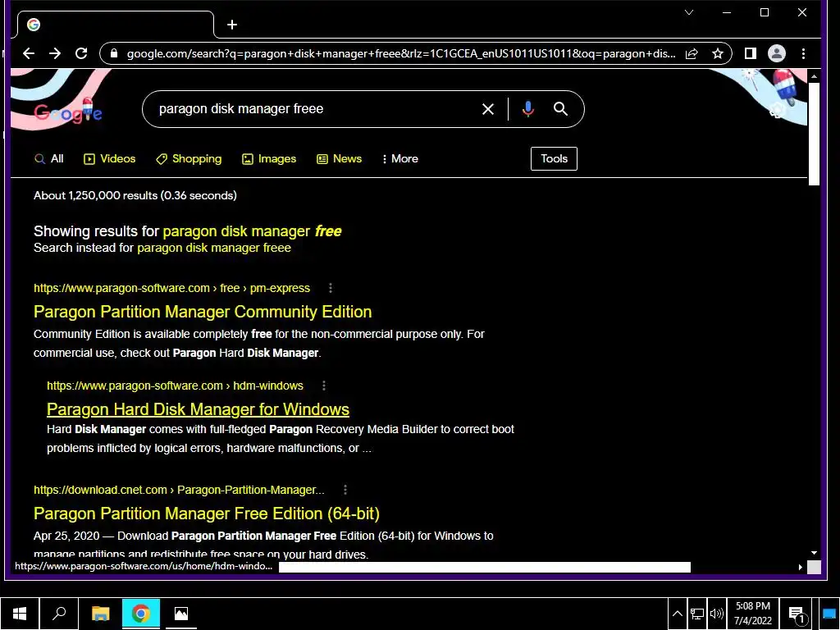840x630 pixels.
Task: Open Paragon Partition Manager Community Edition result
Action: click(x=203, y=312)
